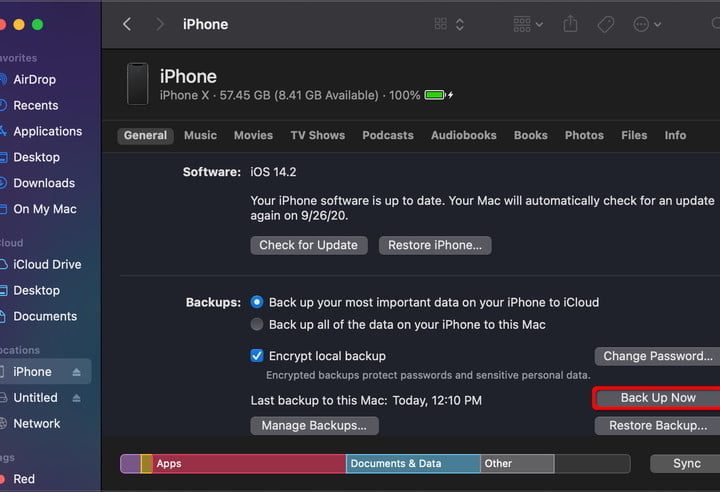Select back up to this Mac option
Viewport: 720px width, 492px height.
point(257,324)
